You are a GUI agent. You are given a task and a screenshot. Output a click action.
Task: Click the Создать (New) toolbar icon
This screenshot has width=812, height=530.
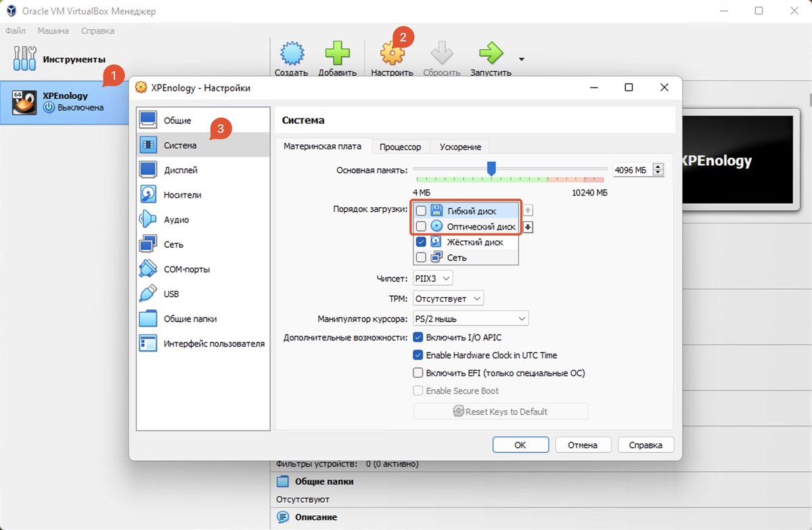click(x=291, y=53)
